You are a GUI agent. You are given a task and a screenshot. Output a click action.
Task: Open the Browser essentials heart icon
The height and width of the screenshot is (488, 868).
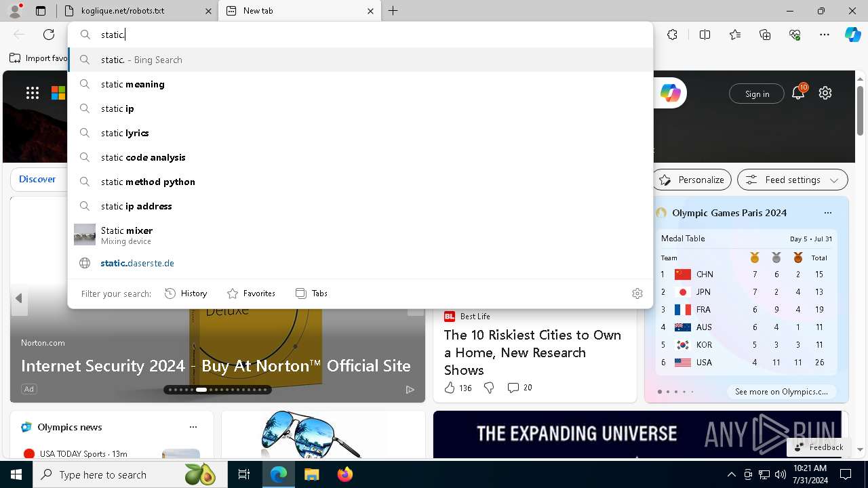point(795,35)
